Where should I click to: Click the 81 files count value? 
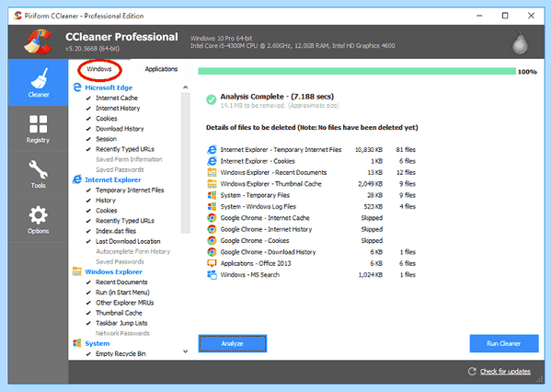(406, 150)
